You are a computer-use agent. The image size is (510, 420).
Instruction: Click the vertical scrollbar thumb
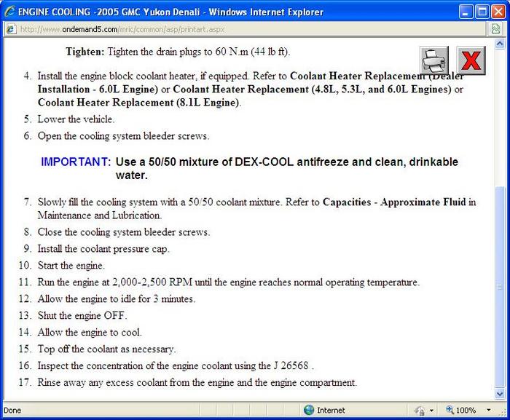pos(500,287)
